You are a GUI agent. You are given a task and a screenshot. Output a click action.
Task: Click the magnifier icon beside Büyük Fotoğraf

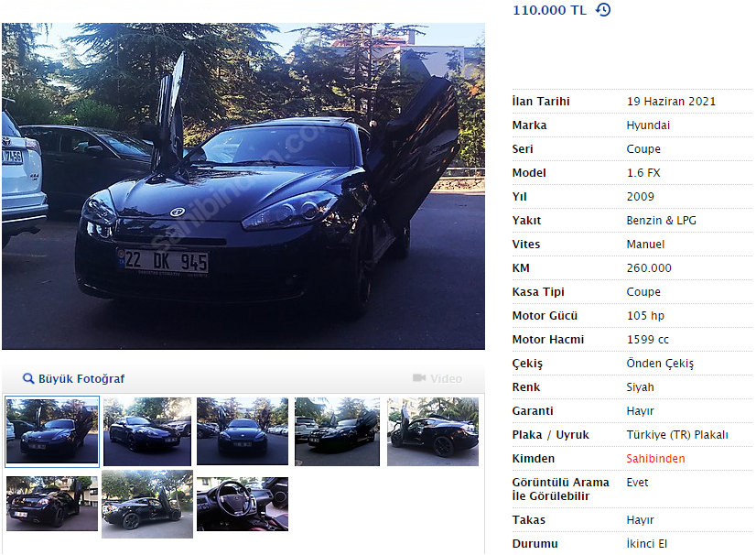point(28,378)
